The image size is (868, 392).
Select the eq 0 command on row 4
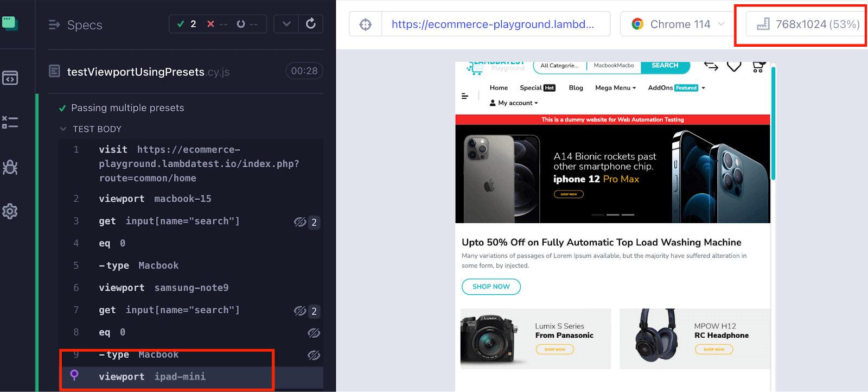(191, 243)
